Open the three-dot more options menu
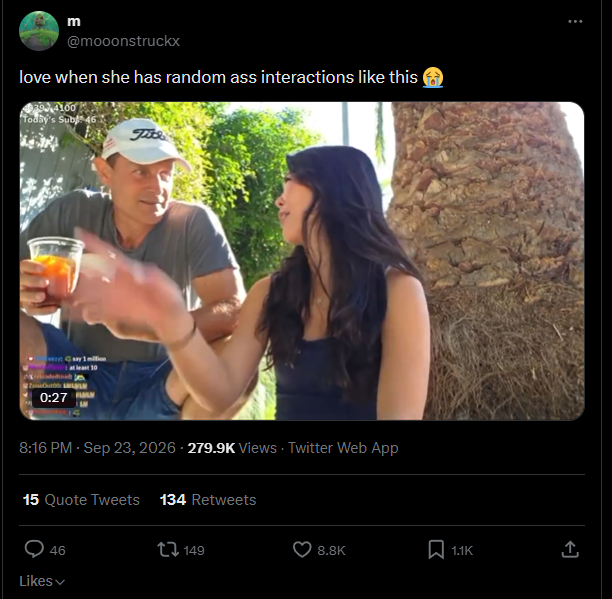Image resolution: width=612 pixels, height=599 pixels. tap(575, 21)
